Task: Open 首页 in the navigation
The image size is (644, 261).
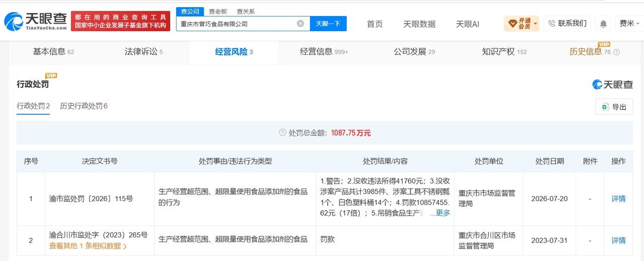Action: pos(374,24)
